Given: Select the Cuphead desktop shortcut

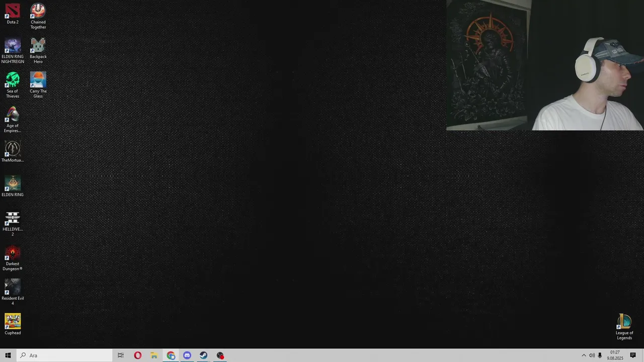Looking at the screenshot, I should (x=13, y=325).
